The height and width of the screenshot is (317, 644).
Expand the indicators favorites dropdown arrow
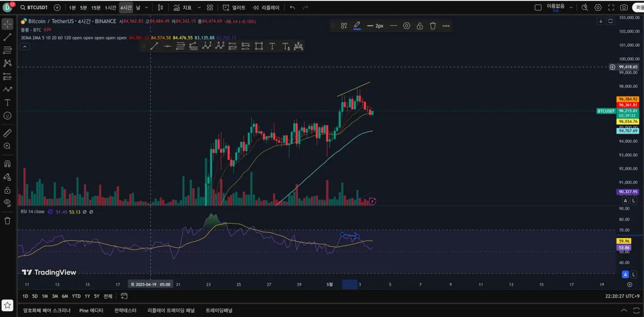tap(200, 8)
